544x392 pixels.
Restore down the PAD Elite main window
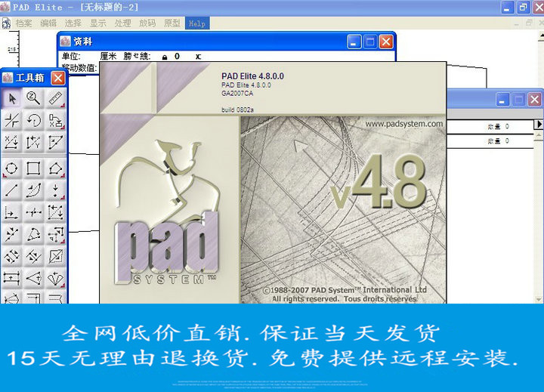(x=523, y=8)
